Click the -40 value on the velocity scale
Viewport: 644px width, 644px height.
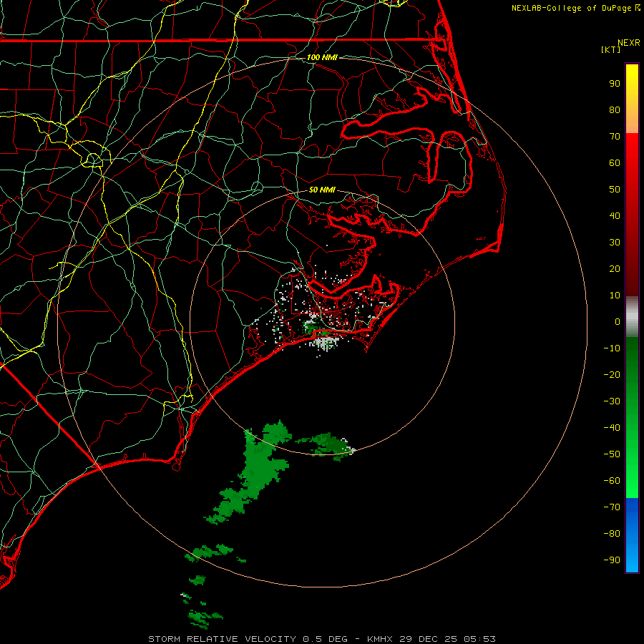(x=612, y=428)
